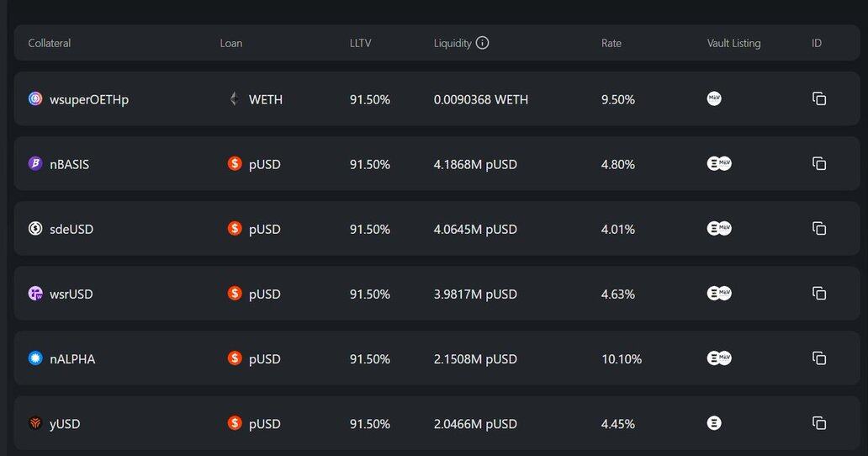Copy the sdeUSD market ID
868x456 pixels.
click(819, 228)
